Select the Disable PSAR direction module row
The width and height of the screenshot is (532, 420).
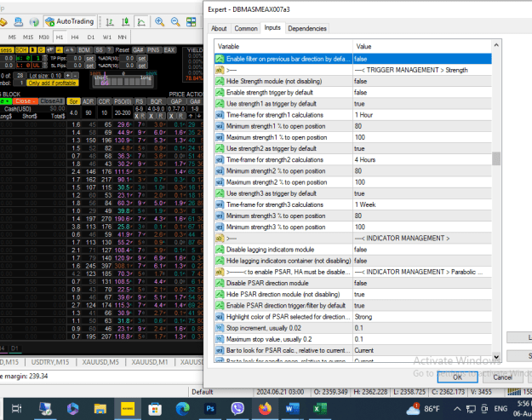point(353,283)
